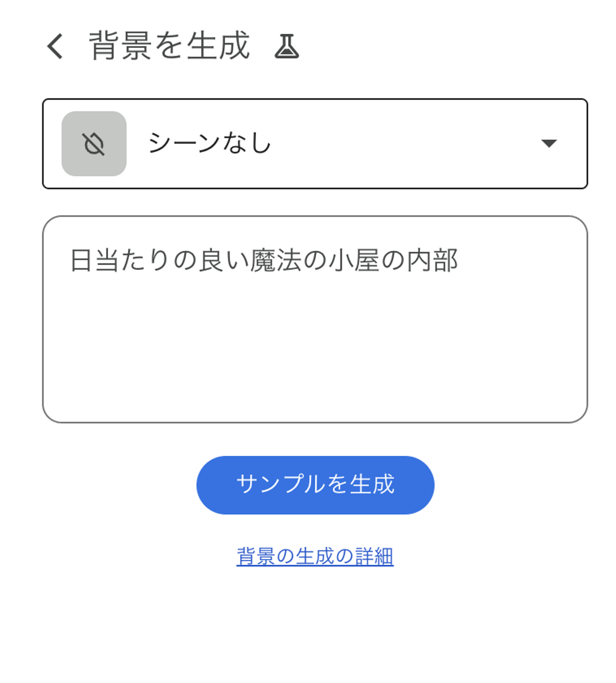Click the 背景を生成 heading
Image resolution: width=616 pixels, height=683 pixels.
(x=169, y=45)
